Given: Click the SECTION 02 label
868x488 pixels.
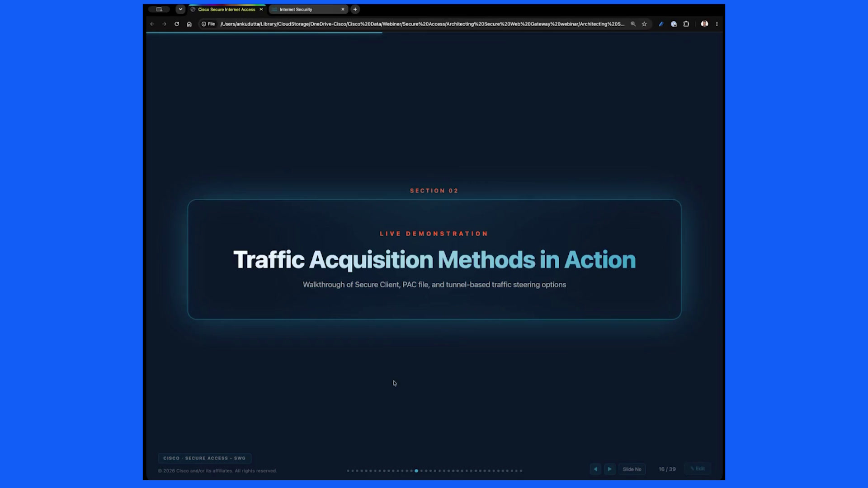Looking at the screenshot, I should [x=434, y=191].
